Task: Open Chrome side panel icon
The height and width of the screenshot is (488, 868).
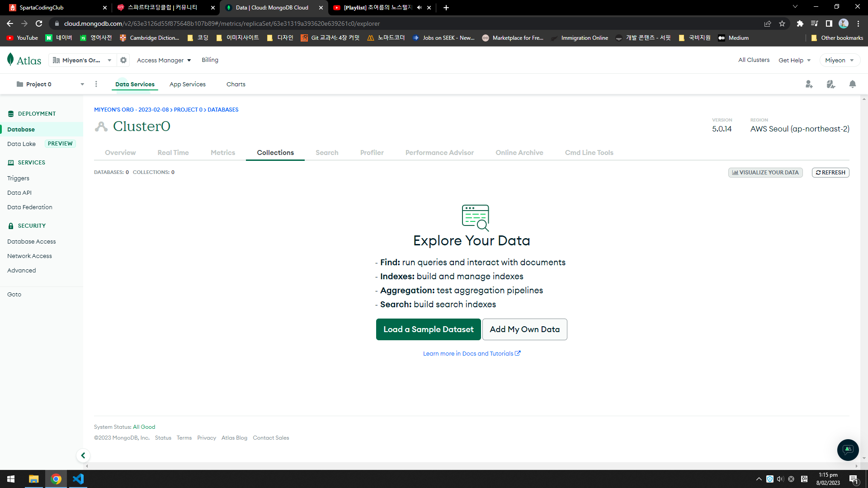Action: (829, 23)
